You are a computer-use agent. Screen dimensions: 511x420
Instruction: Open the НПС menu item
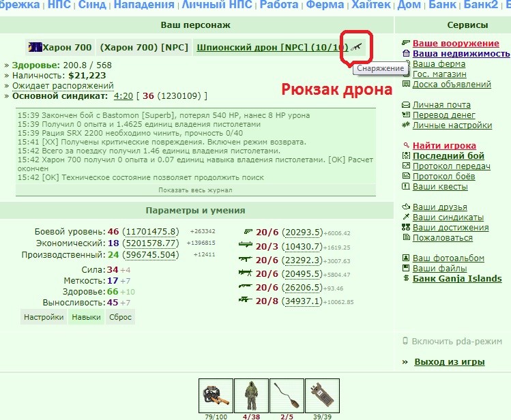point(59,5)
